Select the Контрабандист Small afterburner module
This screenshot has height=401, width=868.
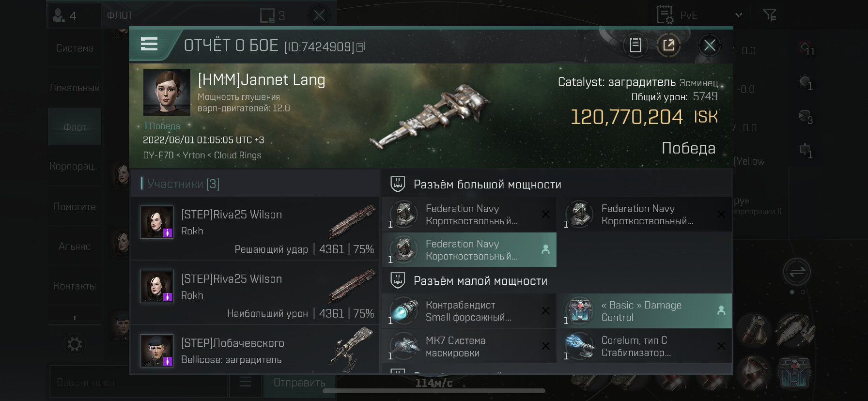469,311
